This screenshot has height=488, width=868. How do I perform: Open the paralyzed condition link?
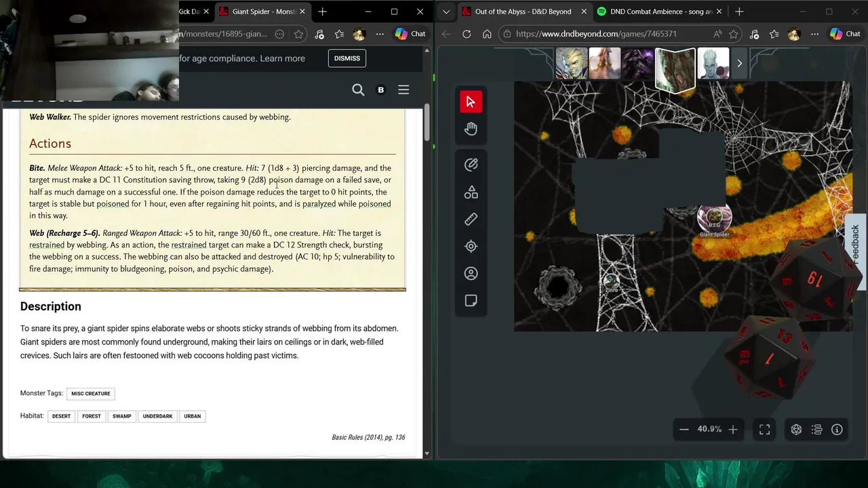pos(319,203)
